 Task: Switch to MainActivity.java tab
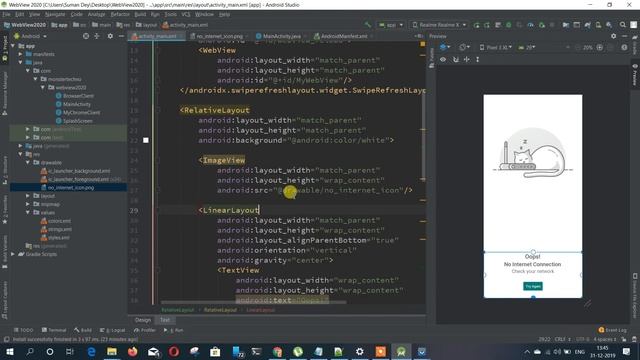point(282,36)
